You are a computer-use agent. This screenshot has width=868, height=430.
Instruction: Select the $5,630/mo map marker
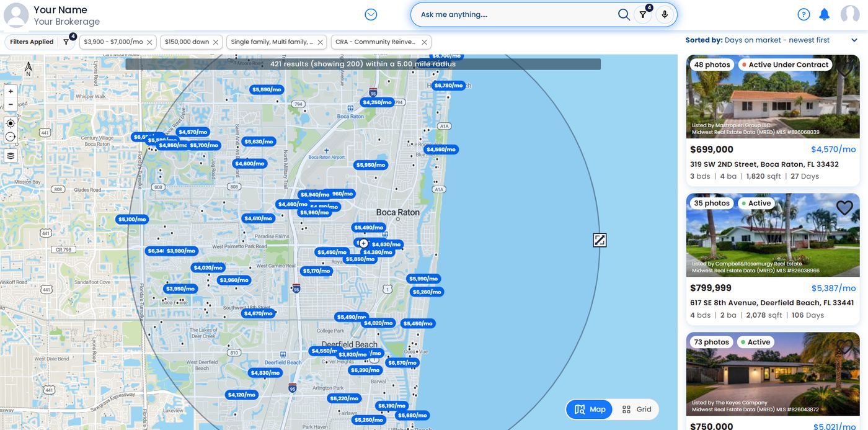pyautogui.click(x=259, y=141)
